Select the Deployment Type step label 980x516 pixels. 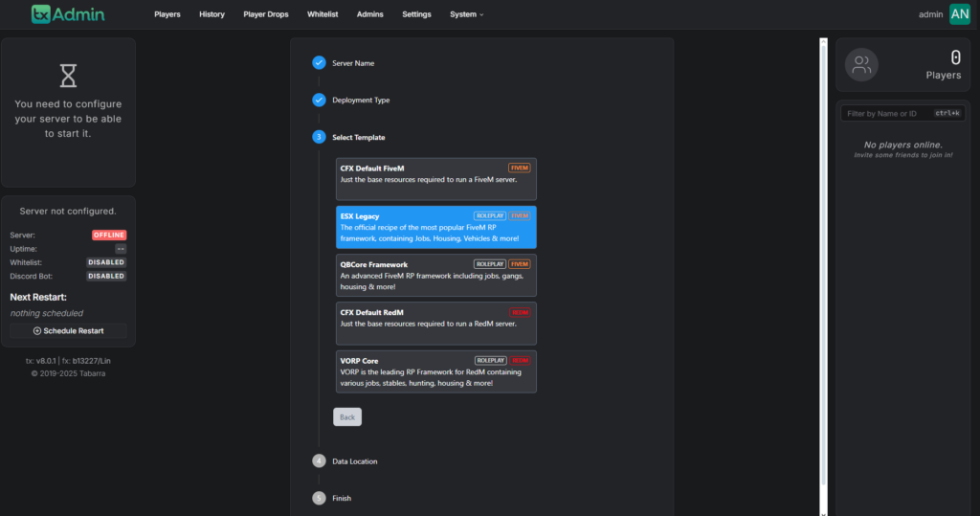click(361, 101)
